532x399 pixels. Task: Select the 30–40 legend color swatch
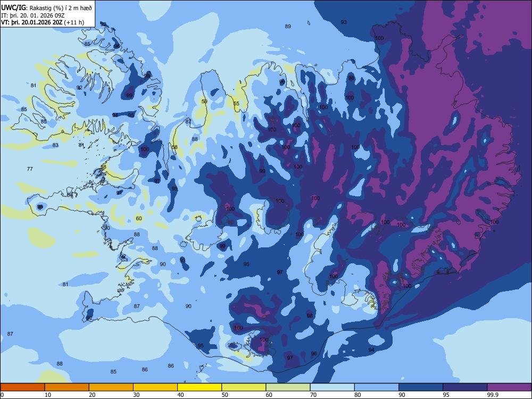[x=155, y=387]
